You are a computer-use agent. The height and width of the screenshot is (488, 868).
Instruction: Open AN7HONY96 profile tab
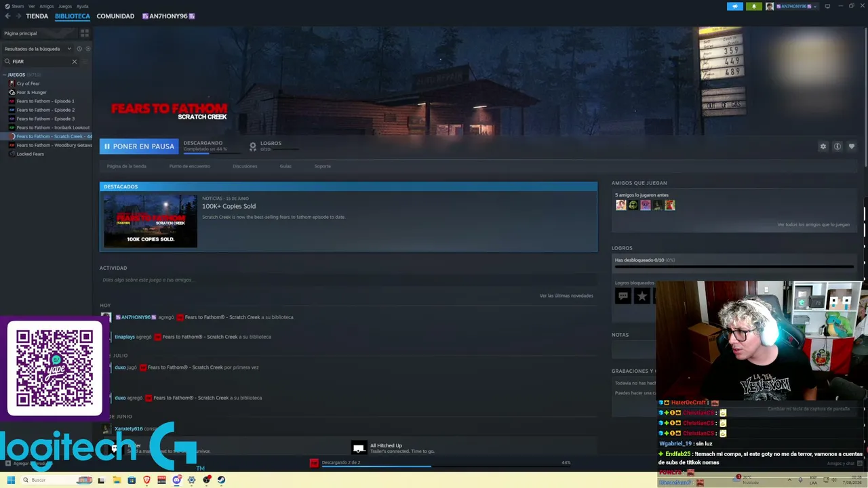(x=168, y=16)
